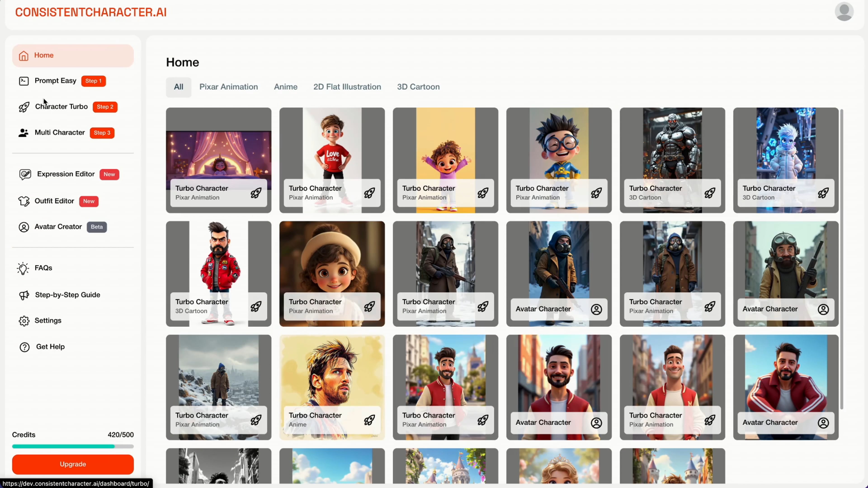Open Step-by-Step Guide megaphone icon
This screenshot has width=868, height=488.
tap(24, 295)
